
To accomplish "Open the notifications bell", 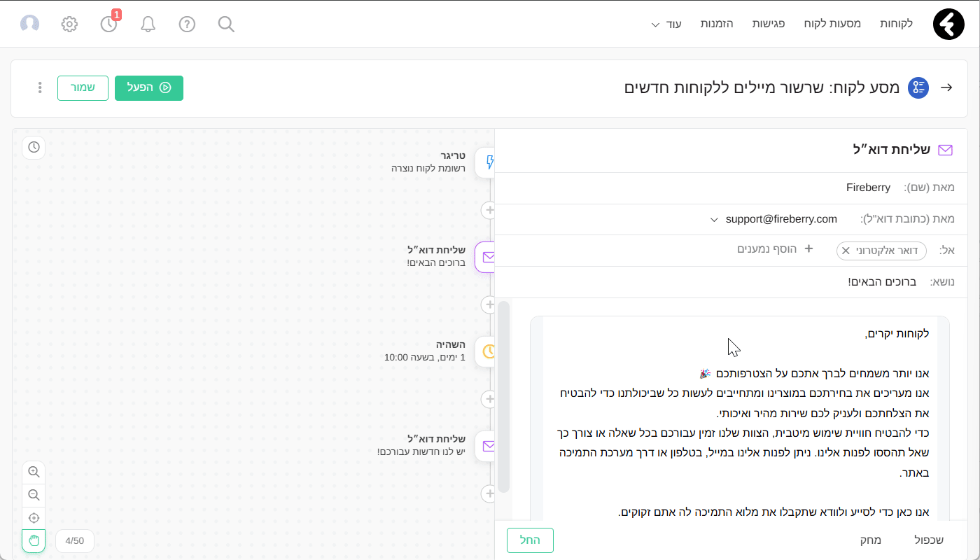I will tap(148, 24).
